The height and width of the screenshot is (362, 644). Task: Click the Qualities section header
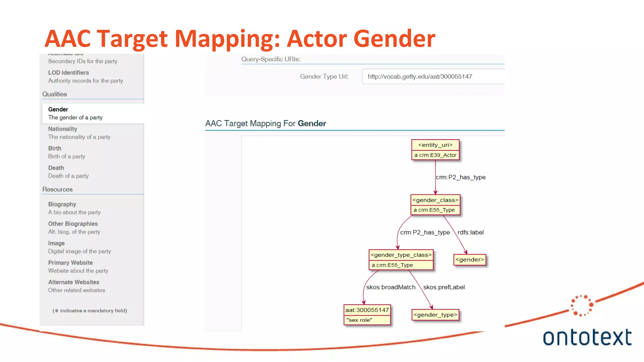coord(55,94)
